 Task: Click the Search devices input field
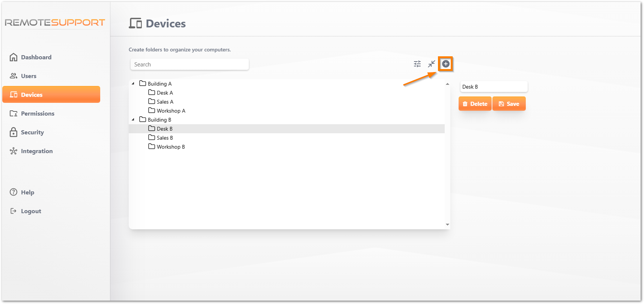[190, 65]
